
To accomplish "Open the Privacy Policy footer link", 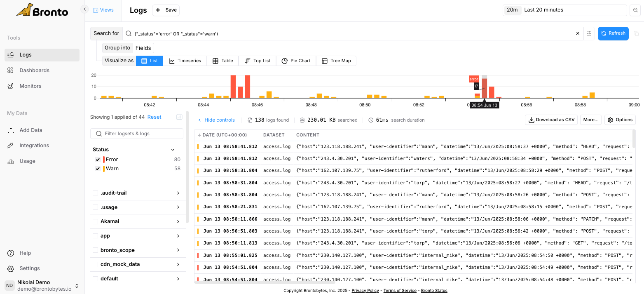I will click(365, 291).
